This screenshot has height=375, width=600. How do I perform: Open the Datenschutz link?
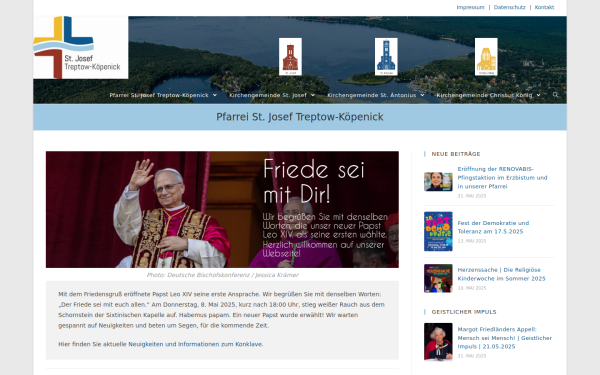pyautogui.click(x=509, y=7)
